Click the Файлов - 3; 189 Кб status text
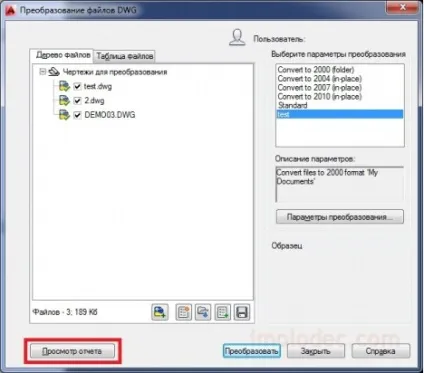This screenshot has width=424, height=373. (x=65, y=312)
